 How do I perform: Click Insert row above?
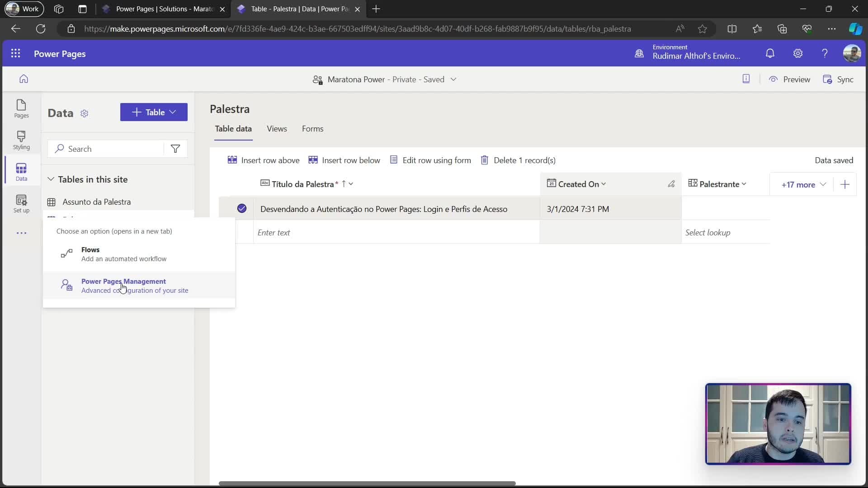click(x=264, y=160)
